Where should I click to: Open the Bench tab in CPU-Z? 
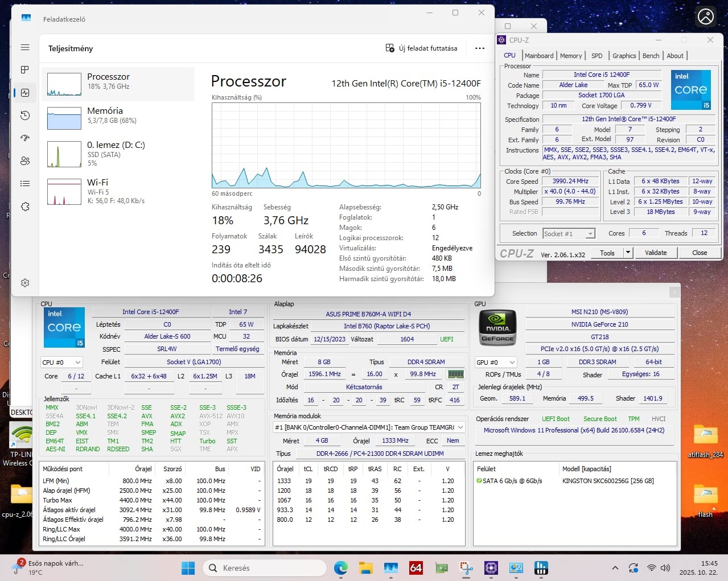tap(651, 56)
